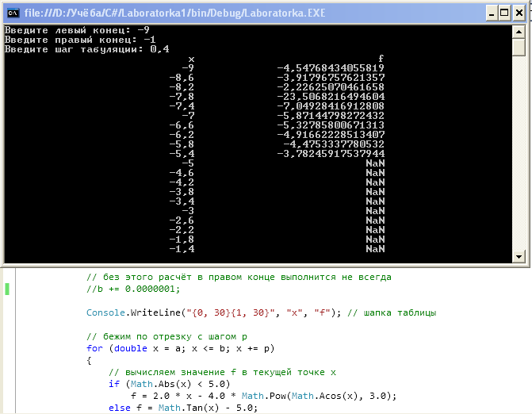Click the x value -7,8
Image resolution: width=532 pixels, height=414 pixels.
click(x=182, y=97)
